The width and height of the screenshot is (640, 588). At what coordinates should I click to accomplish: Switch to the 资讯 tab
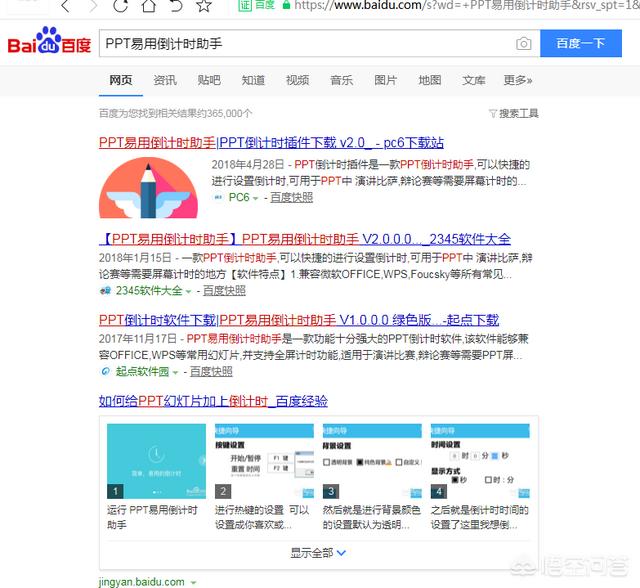[165, 80]
